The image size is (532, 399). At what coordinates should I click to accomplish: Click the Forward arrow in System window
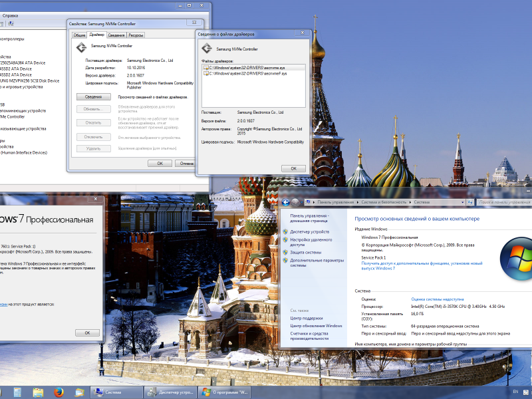click(295, 203)
